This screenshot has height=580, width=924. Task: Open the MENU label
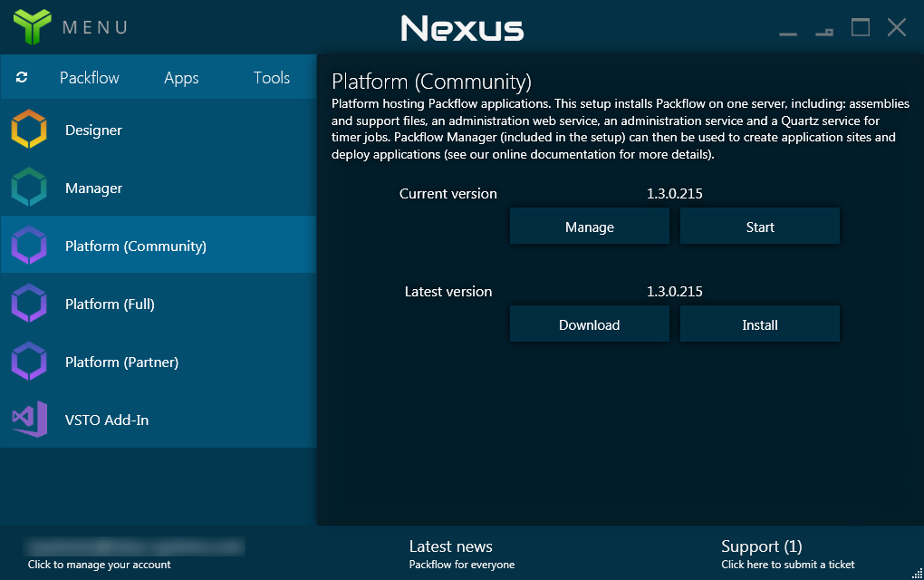tap(95, 28)
